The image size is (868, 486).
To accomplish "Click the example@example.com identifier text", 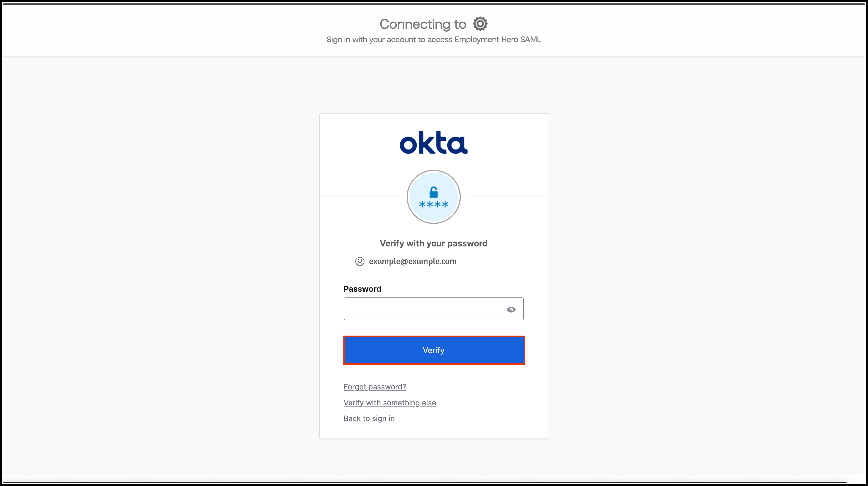I will click(412, 261).
